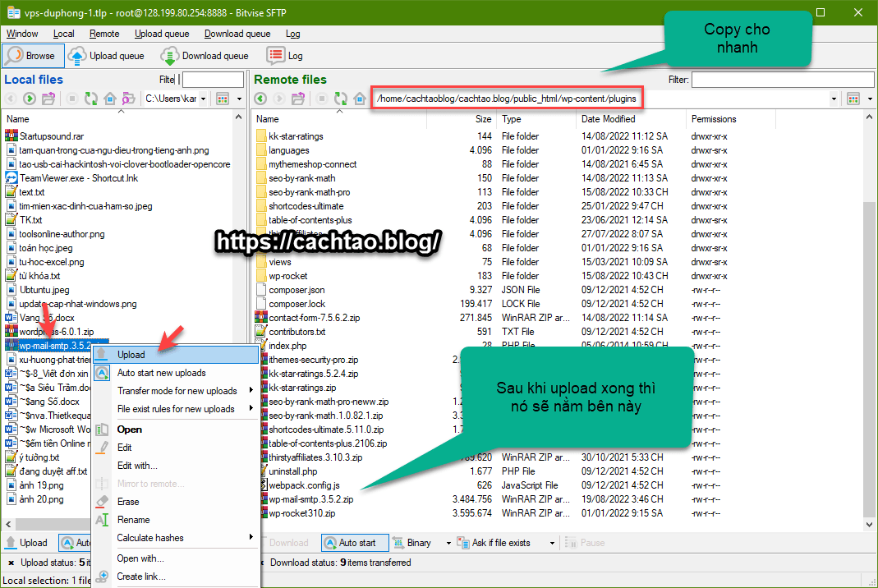Toggle Auto start new uploads entry
This screenshot has width=878, height=588.
click(x=176, y=373)
